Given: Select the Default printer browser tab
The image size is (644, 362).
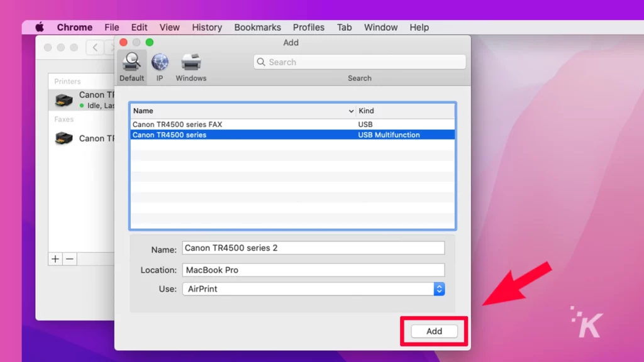Looking at the screenshot, I should click(x=132, y=67).
